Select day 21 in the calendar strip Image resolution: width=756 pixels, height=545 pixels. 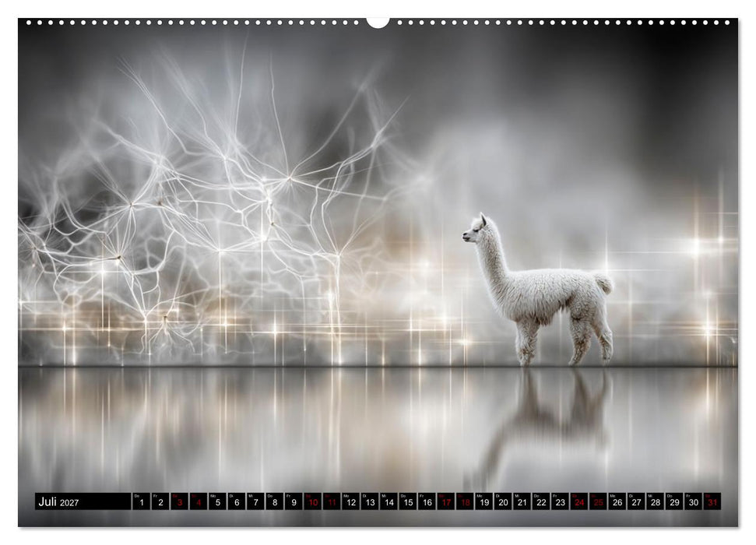point(522,501)
